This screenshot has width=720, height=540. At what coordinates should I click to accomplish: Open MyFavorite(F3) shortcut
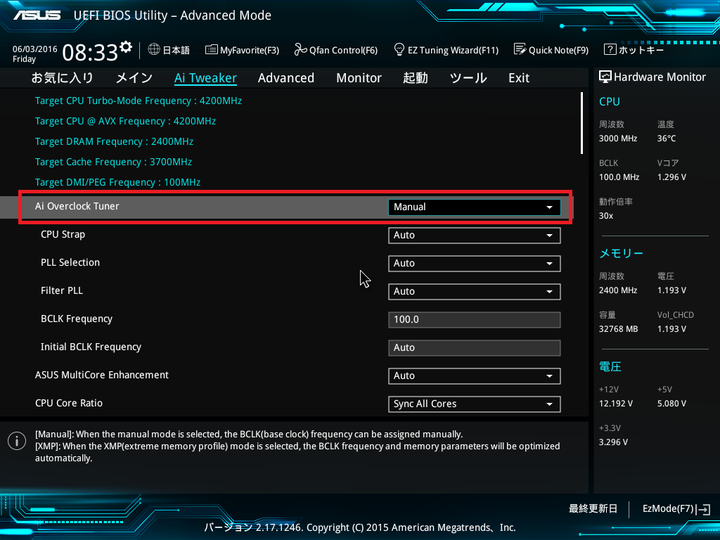(x=242, y=50)
